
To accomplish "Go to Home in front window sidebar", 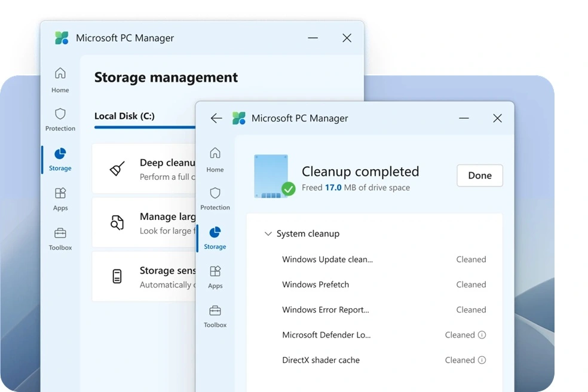I will click(x=215, y=160).
